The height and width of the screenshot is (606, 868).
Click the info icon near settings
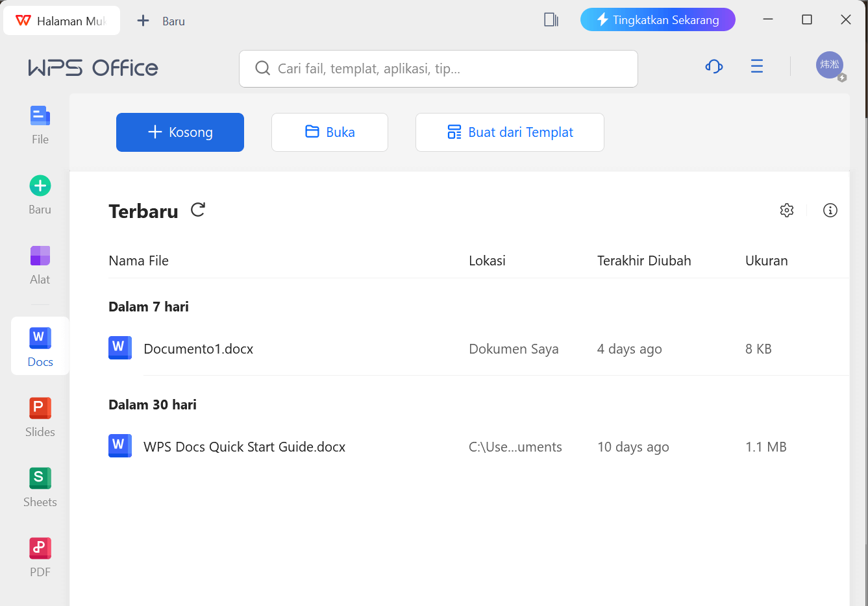coord(830,210)
